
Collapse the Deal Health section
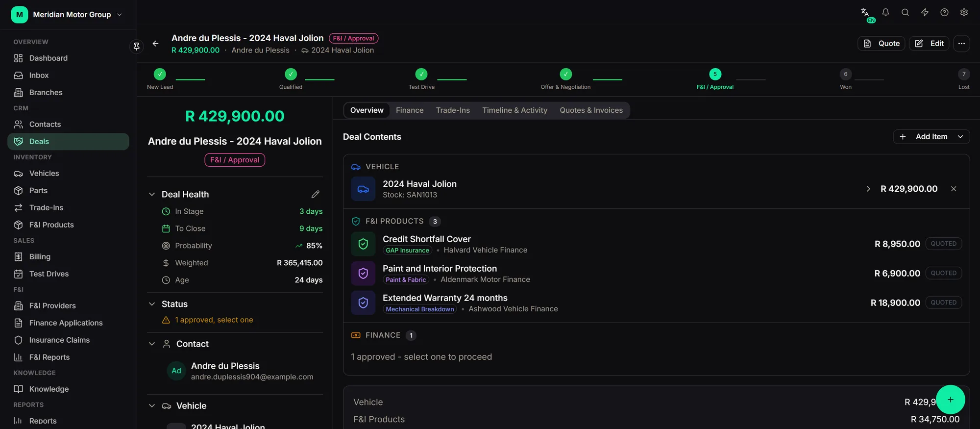tap(152, 195)
